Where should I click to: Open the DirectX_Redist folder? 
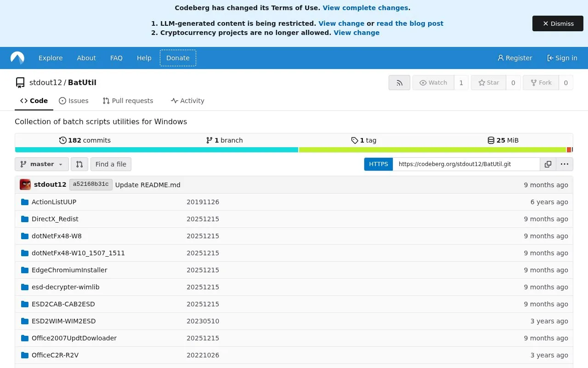pyautogui.click(x=55, y=219)
